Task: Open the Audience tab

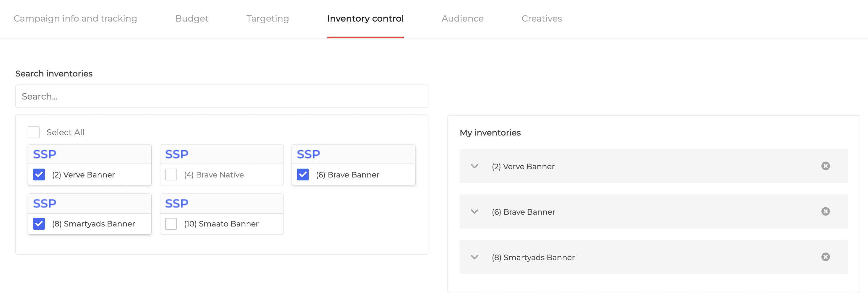Action: pos(462,19)
